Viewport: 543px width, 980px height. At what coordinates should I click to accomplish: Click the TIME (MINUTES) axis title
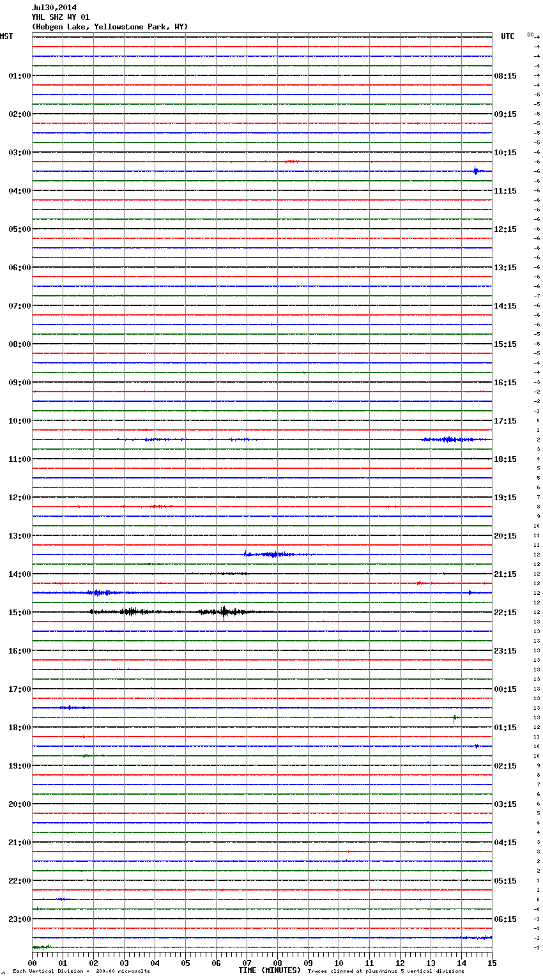pos(270,970)
